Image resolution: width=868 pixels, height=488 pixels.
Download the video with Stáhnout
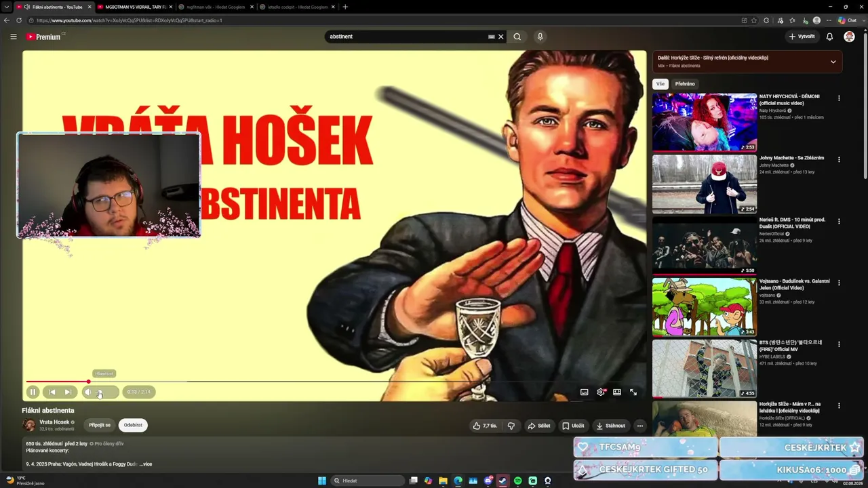tap(610, 426)
